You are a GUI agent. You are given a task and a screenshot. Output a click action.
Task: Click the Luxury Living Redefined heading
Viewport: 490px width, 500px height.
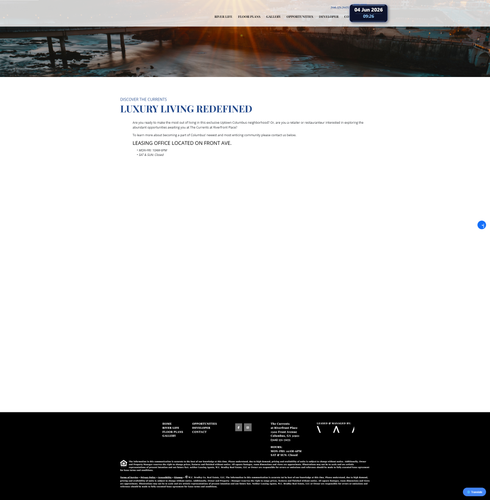[186, 109]
